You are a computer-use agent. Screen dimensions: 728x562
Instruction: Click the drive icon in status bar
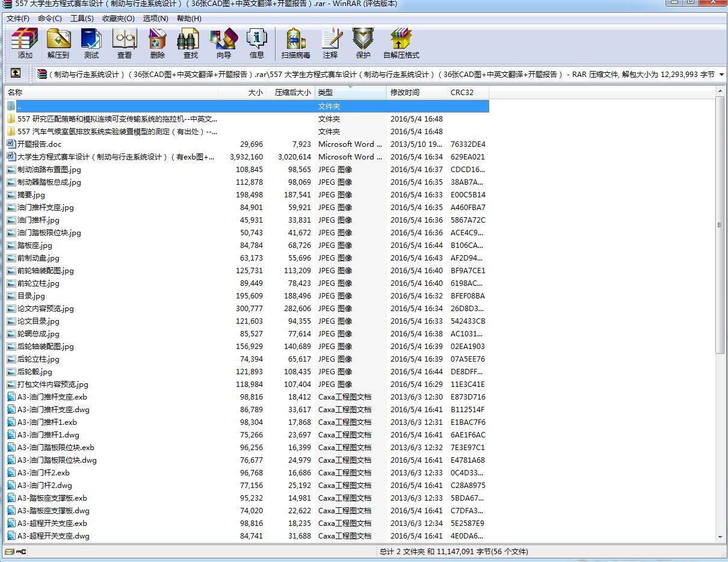click(x=9, y=551)
